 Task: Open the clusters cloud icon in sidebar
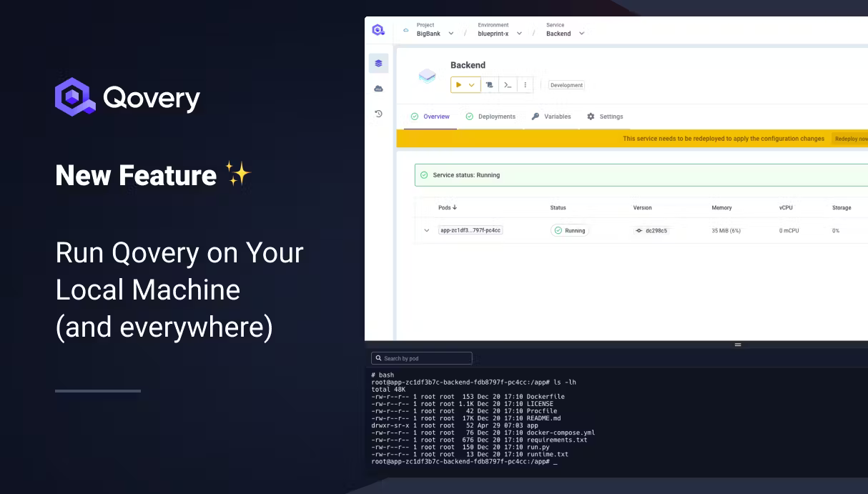(378, 89)
